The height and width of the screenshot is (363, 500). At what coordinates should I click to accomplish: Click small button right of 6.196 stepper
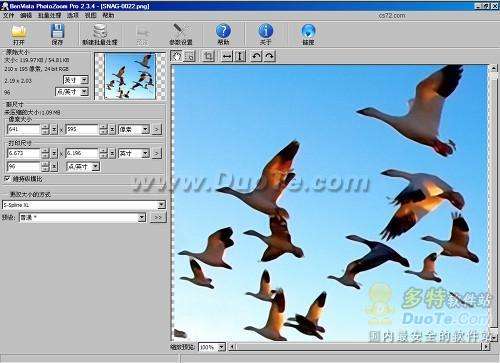tap(113, 153)
